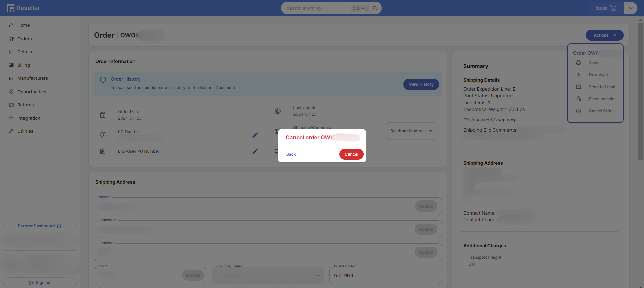Click the Billing icon
The height and width of the screenshot is (288, 644).
tap(11, 65)
